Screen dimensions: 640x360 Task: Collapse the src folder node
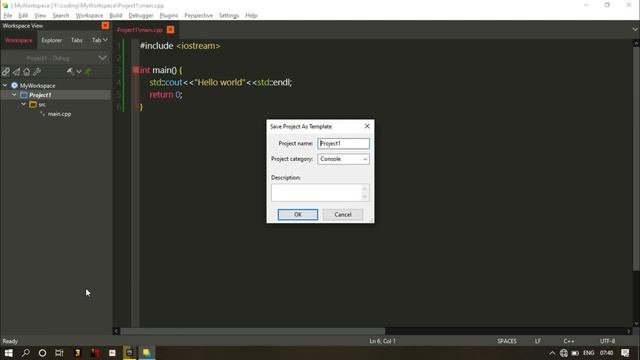24,104
